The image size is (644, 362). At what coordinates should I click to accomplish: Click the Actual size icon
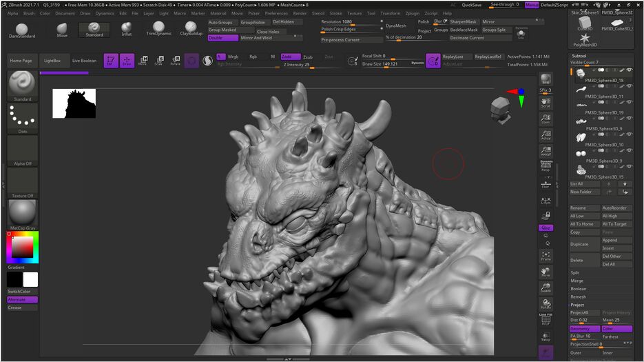[x=546, y=135]
